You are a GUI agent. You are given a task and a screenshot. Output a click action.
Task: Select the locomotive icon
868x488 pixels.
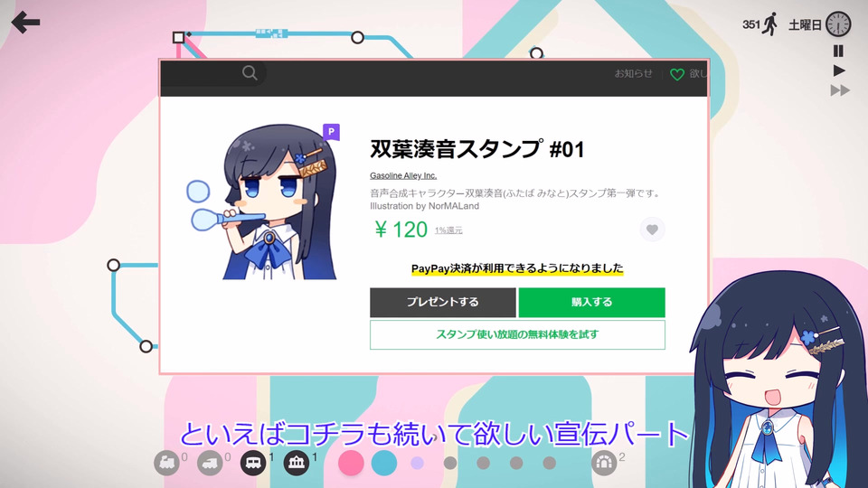[x=166, y=463]
